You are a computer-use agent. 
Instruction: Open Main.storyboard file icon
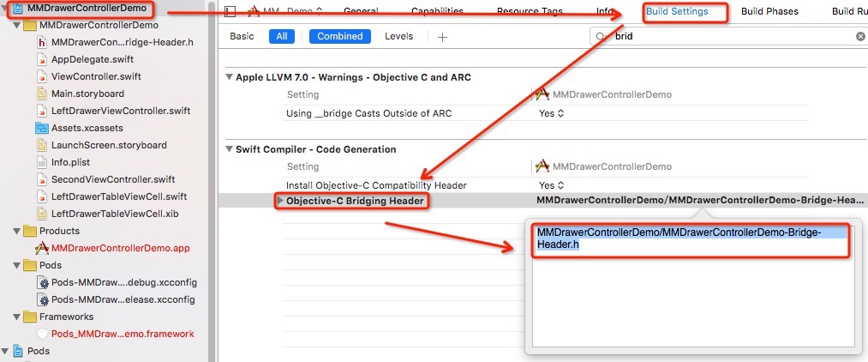(42, 94)
